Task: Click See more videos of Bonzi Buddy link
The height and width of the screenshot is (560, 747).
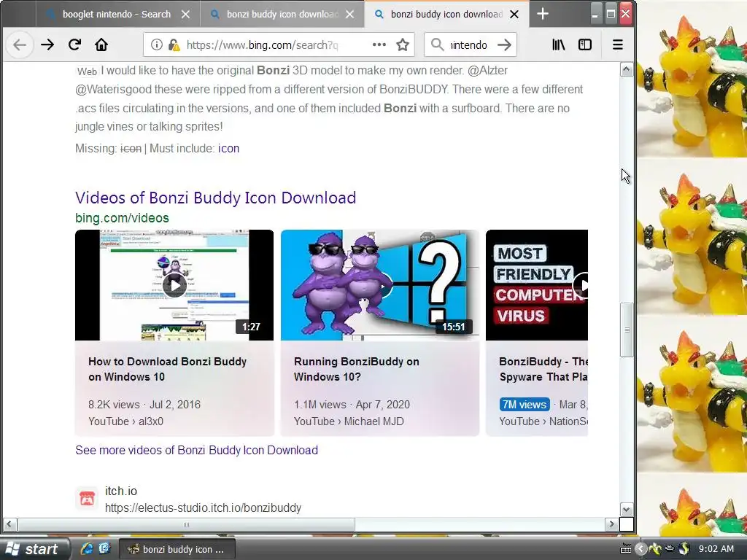Action: coord(196,450)
